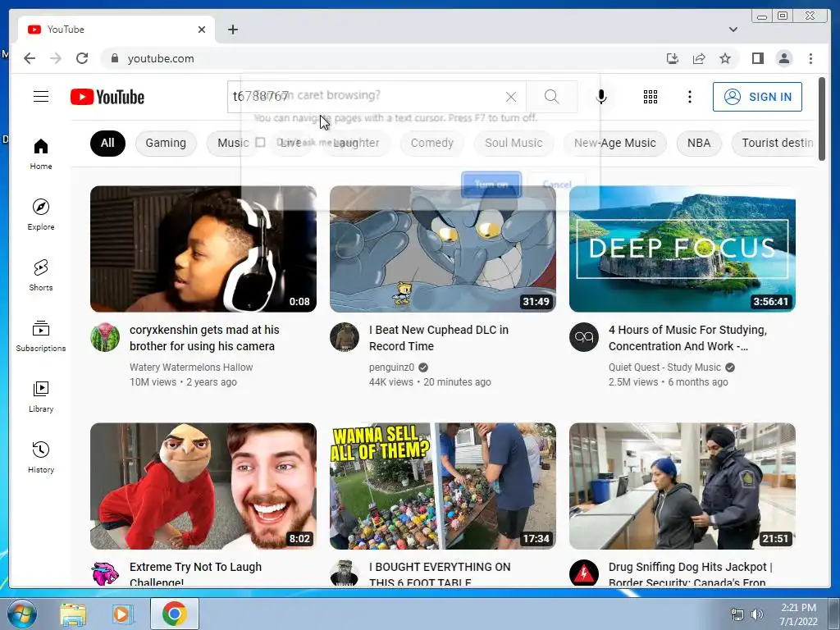Click Chrome taskbar icon
840x630 pixels.
click(x=175, y=614)
